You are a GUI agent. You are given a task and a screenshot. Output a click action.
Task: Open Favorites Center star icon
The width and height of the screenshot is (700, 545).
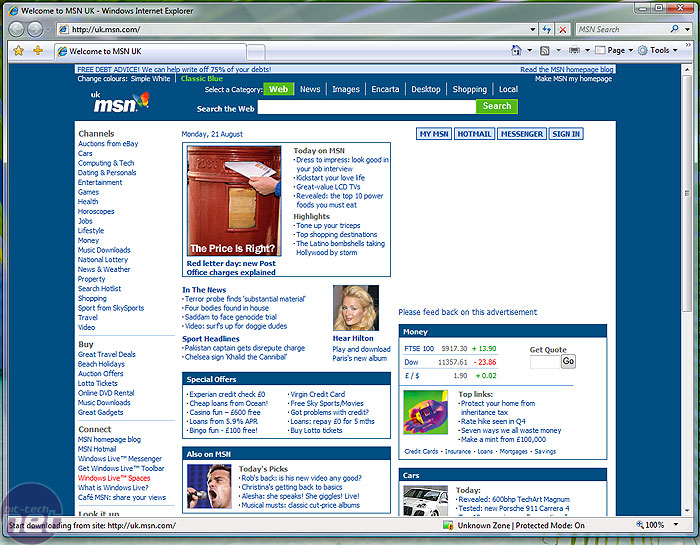pyautogui.click(x=18, y=50)
